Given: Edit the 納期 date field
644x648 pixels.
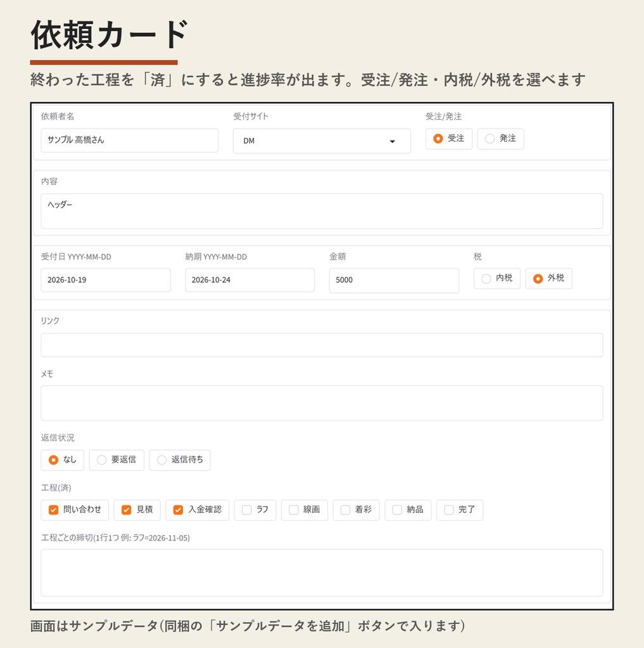Looking at the screenshot, I should click(x=250, y=280).
